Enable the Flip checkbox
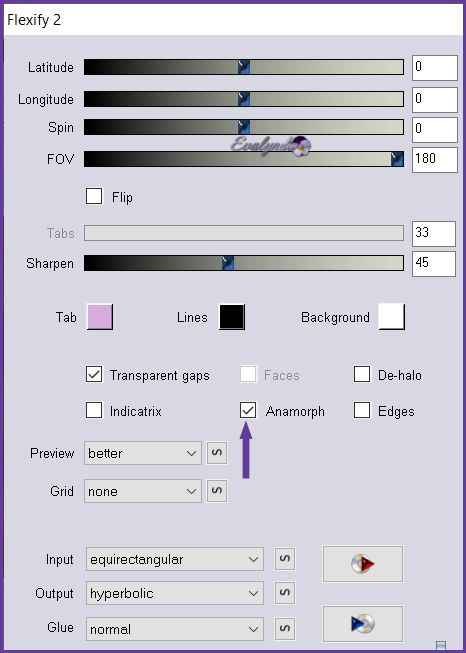 (x=94, y=196)
